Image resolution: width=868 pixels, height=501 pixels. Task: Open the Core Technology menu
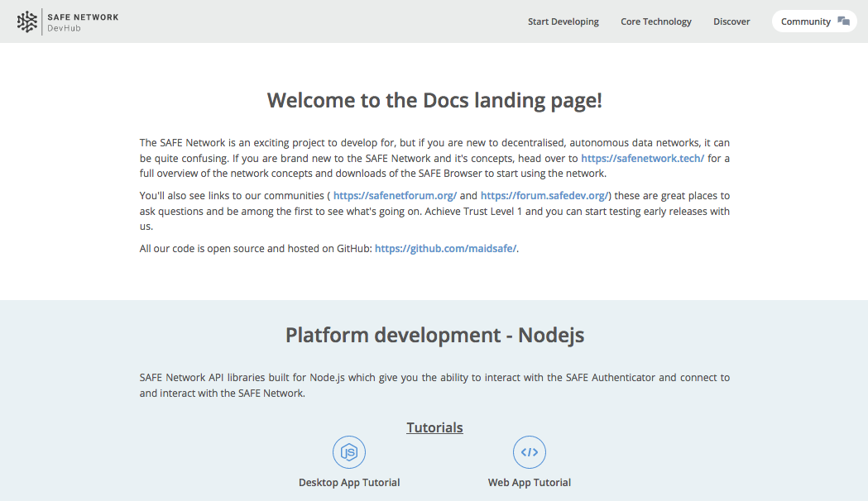(656, 21)
